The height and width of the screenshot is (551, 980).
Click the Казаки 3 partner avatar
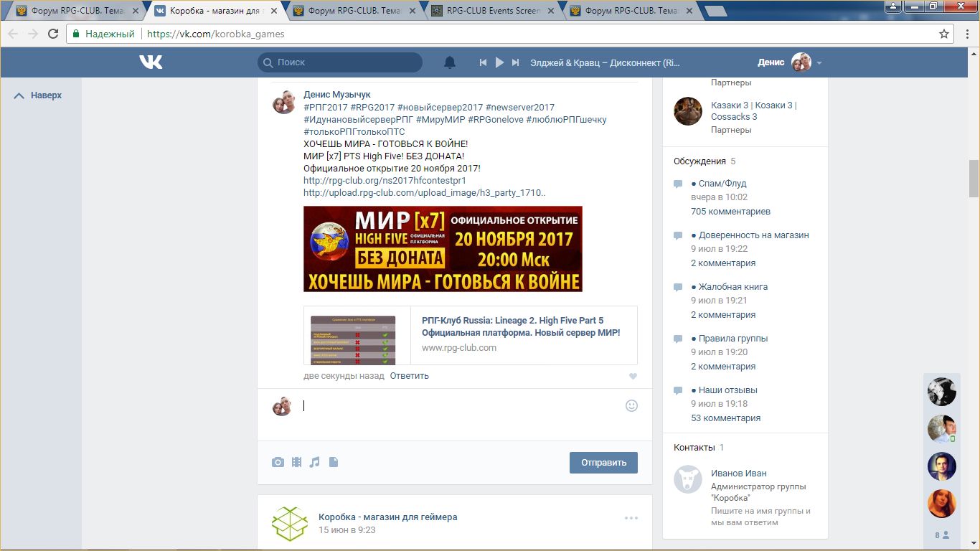tap(688, 111)
